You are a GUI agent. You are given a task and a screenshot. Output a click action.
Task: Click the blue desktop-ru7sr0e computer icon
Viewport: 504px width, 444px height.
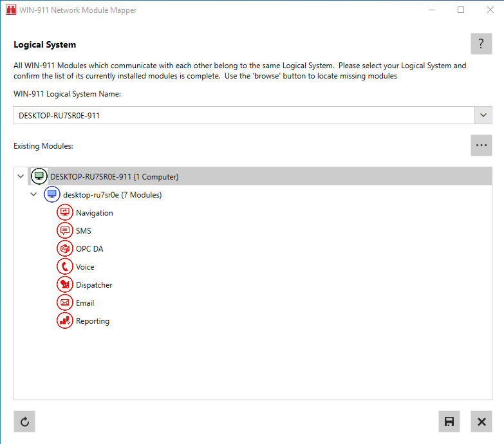(51, 194)
